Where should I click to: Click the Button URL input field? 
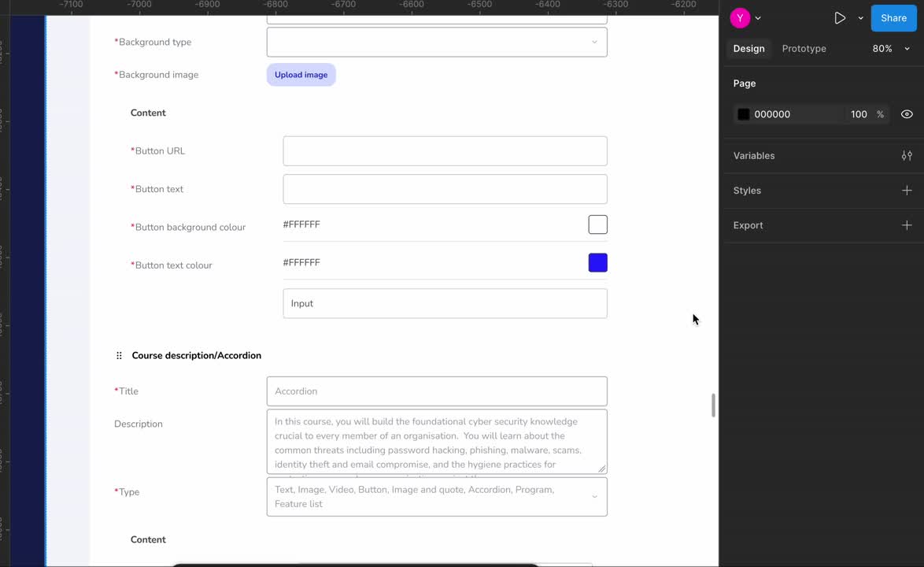coord(445,151)
